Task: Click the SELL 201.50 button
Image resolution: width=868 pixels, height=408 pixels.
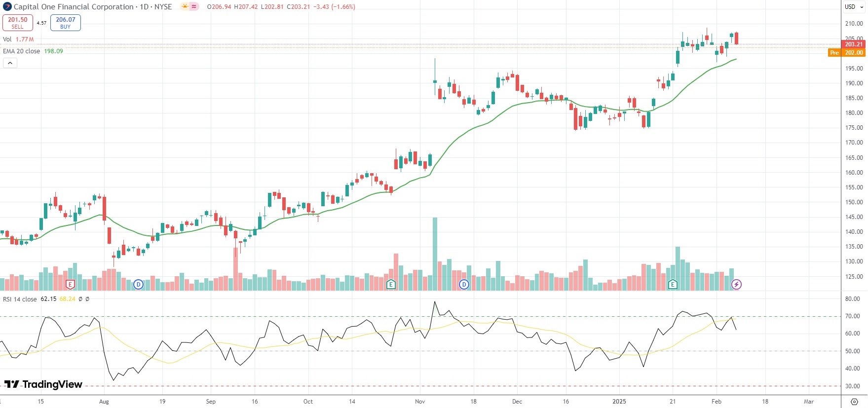Action: pos(18,23)
